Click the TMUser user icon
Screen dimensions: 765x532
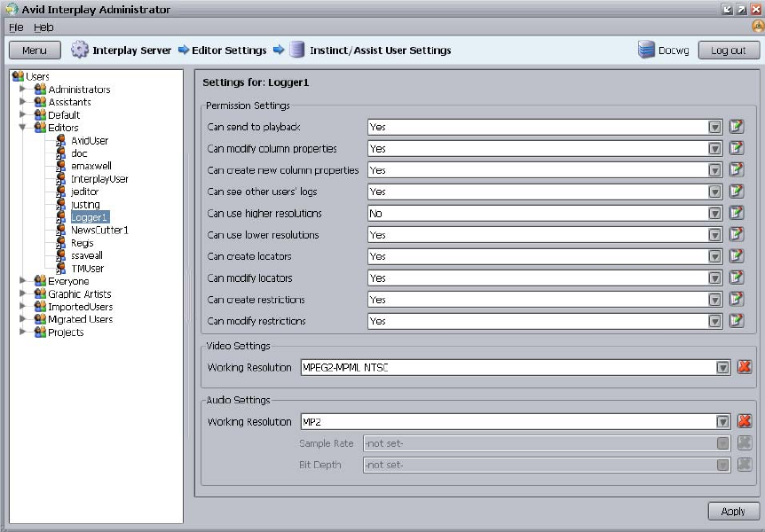coord(60,268)
